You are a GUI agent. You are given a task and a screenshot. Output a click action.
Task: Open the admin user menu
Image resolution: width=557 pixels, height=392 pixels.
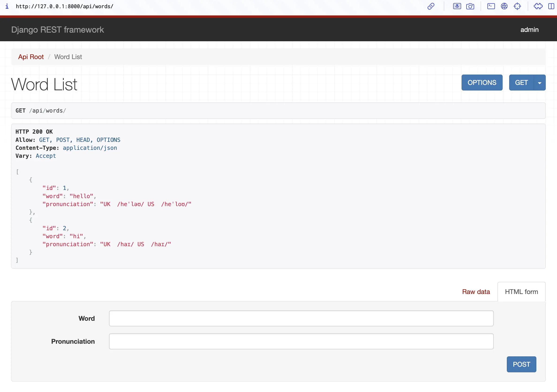pyautogui.click(x=529, y=30)
